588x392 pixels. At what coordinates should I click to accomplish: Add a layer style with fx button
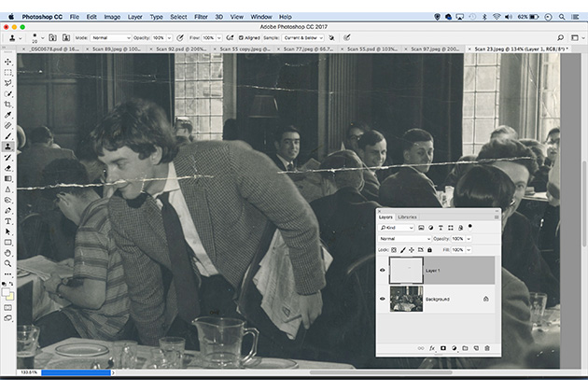click(x=431, y=348)
